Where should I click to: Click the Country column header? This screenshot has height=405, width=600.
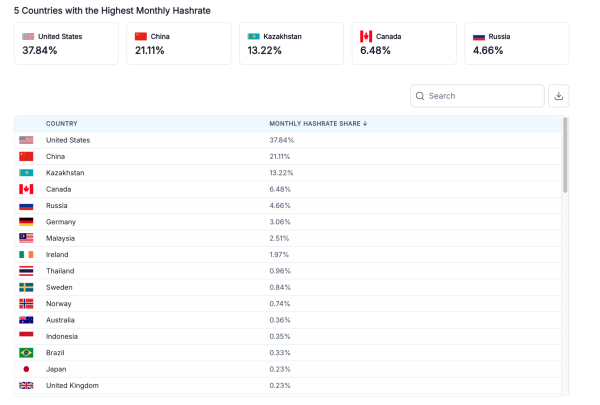pos(62,124)
